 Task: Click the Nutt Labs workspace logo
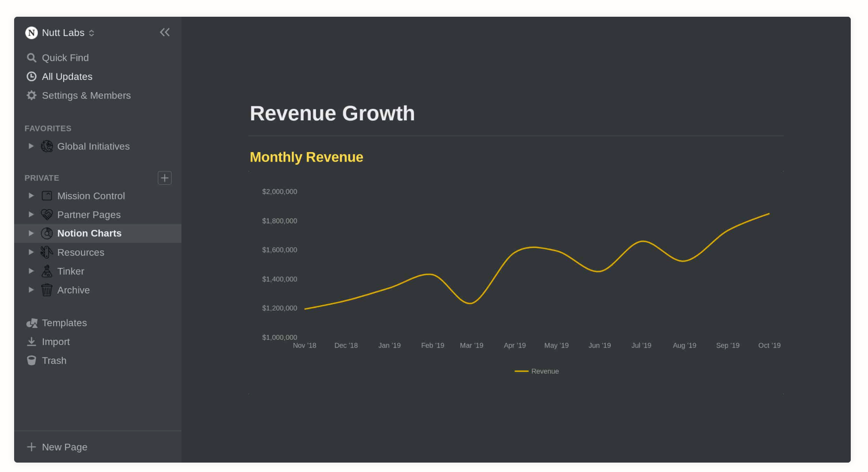[31, 32]
